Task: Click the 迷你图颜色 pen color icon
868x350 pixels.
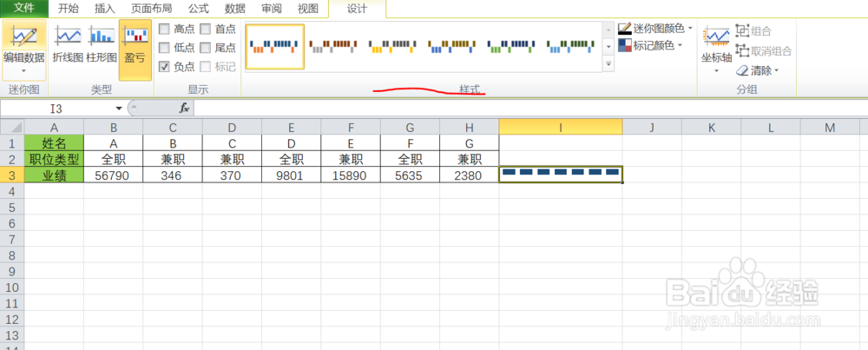Action: pyautogui.click(x=624, y=29)
